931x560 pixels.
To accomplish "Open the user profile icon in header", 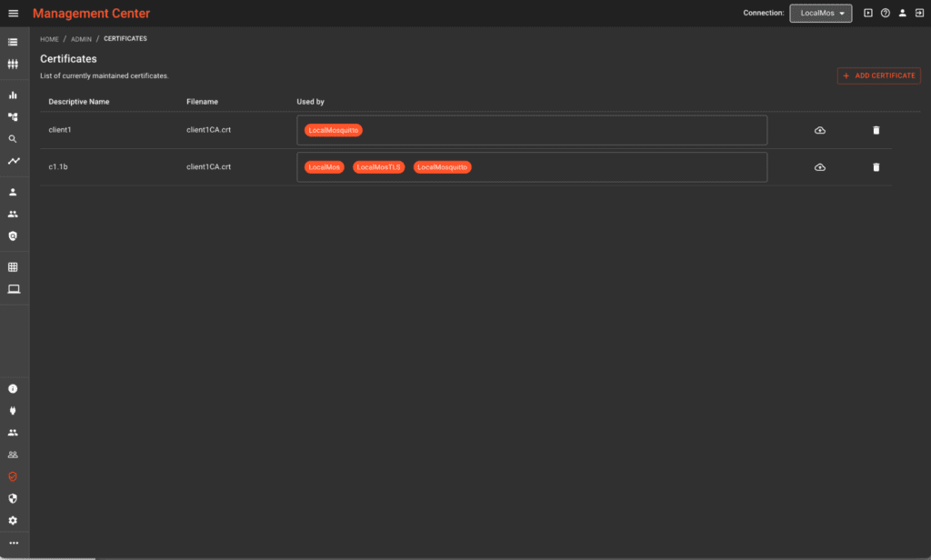I will coord(902,14).
